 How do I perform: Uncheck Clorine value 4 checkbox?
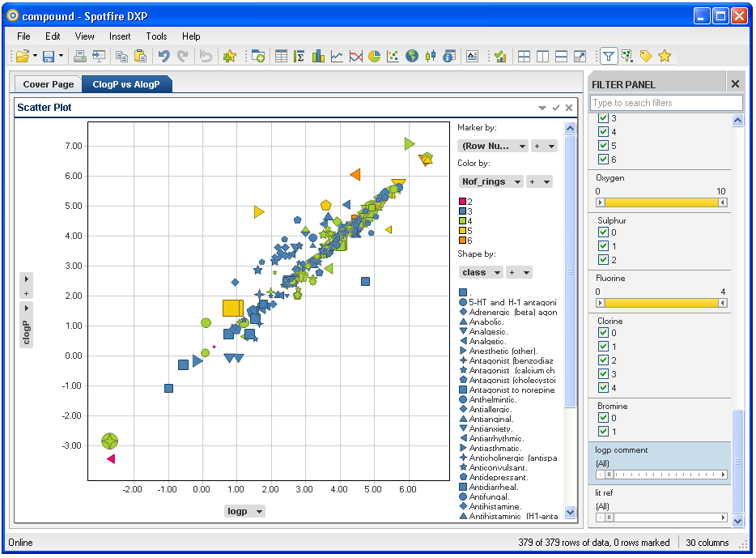coord(603,388)
